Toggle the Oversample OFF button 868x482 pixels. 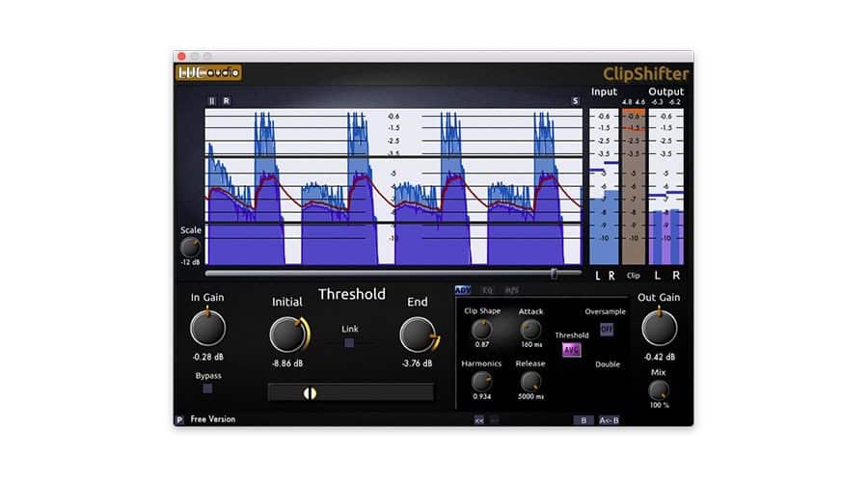point(607,330)
